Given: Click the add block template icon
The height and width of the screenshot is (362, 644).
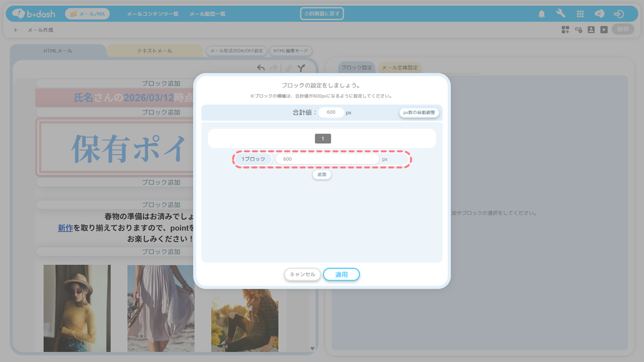Looking at the screenshot, I should coord(566,30).
